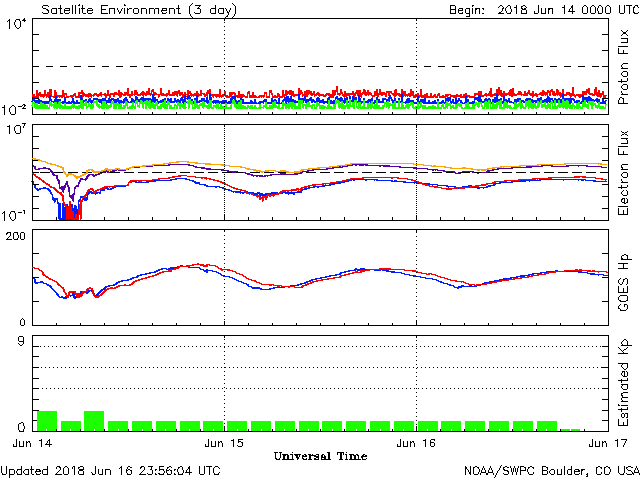Click the last, very short green Kp bar
Viewport: 640px width, 480px height.
tap(570, 430)
